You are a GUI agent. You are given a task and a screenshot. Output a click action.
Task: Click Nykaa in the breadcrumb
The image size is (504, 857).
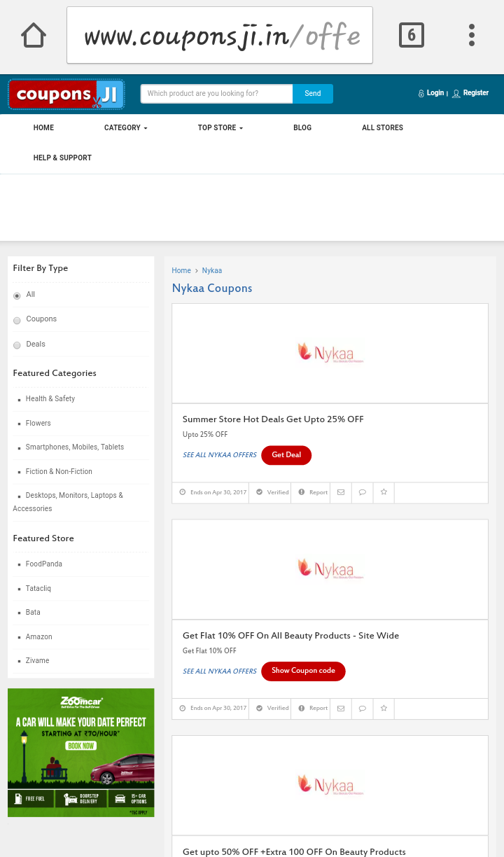point(212,271)
